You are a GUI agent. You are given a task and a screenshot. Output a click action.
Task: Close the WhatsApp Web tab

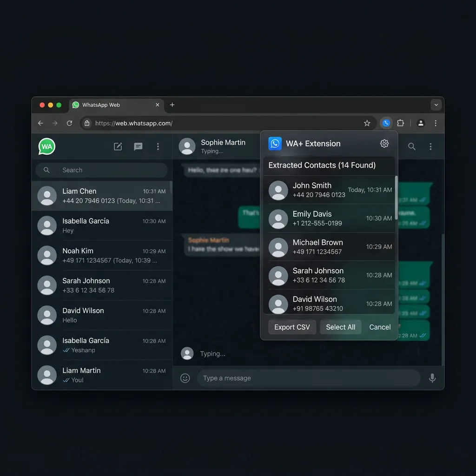click(x=157, y=105)
